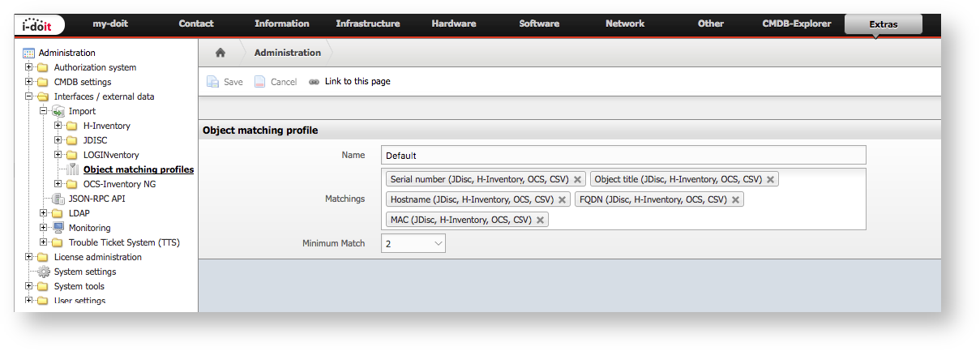Open the my-doit menu
980x351 pixels.
point(112,24)
